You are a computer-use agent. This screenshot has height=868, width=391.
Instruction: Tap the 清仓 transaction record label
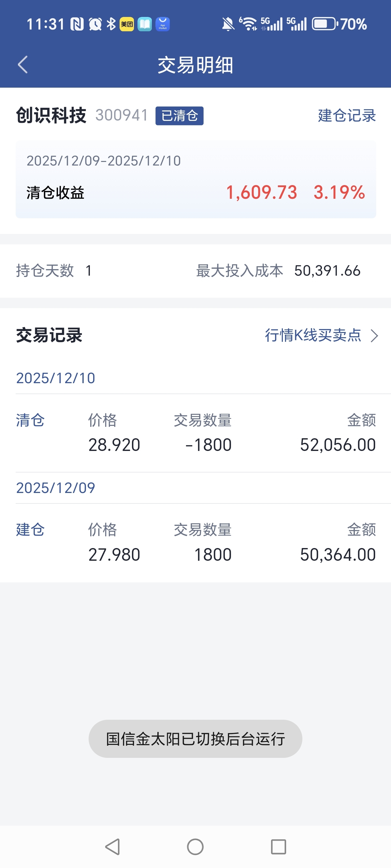click(x=30, y=421)
